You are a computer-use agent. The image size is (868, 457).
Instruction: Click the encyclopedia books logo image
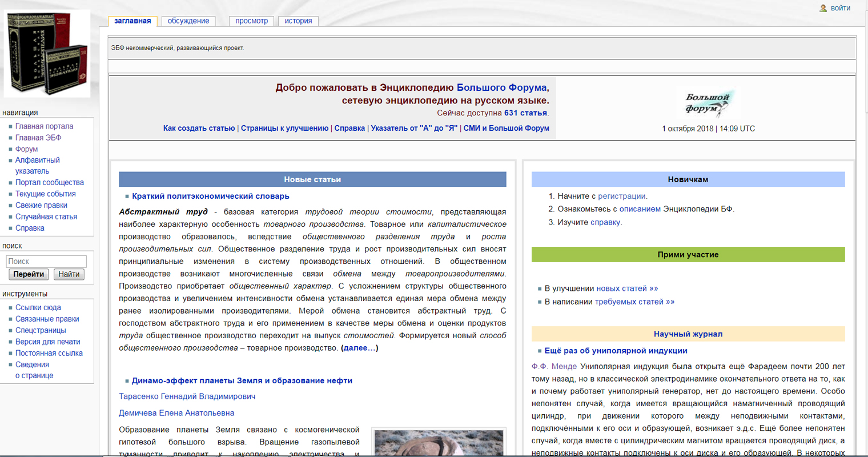pyautogui.click(x=47, y=53)
